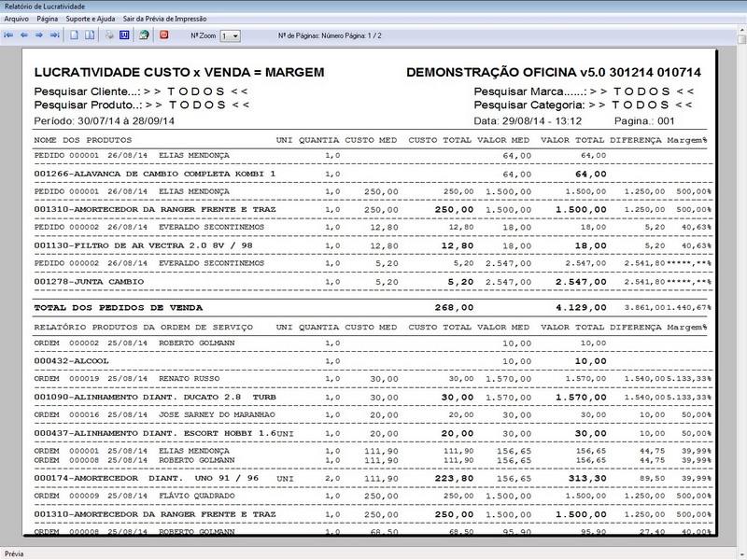Click the red exit preview icon

coord(164,35)
